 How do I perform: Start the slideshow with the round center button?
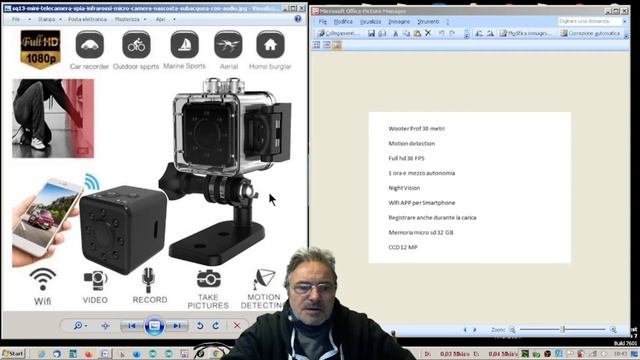click(x=154, y=325)
